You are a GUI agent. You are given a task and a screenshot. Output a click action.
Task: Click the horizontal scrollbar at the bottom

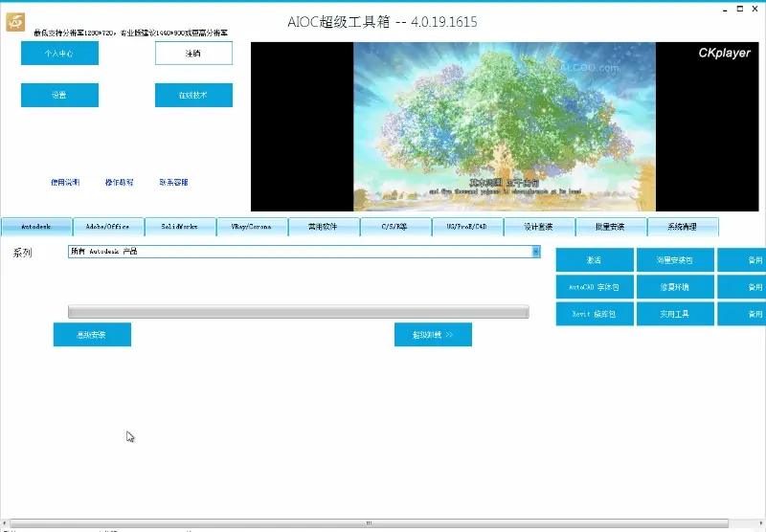coord(369,523)
